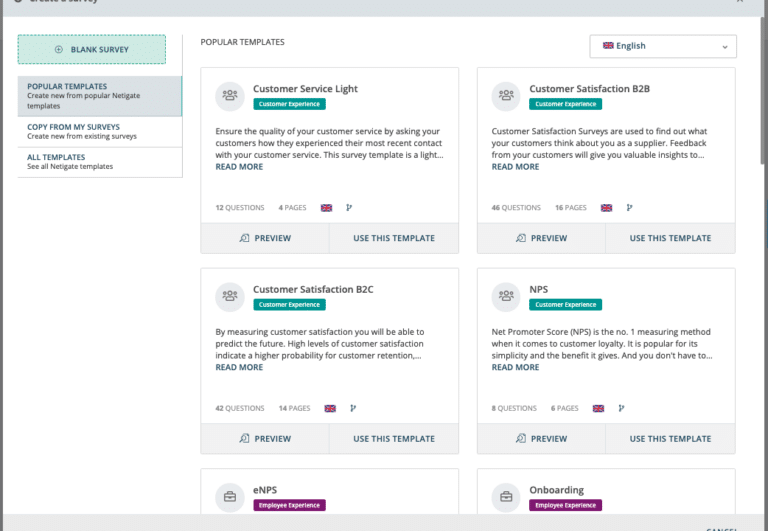Click the eNPS template title
This screenshot has width=768, height=531.
click(265, 490)
